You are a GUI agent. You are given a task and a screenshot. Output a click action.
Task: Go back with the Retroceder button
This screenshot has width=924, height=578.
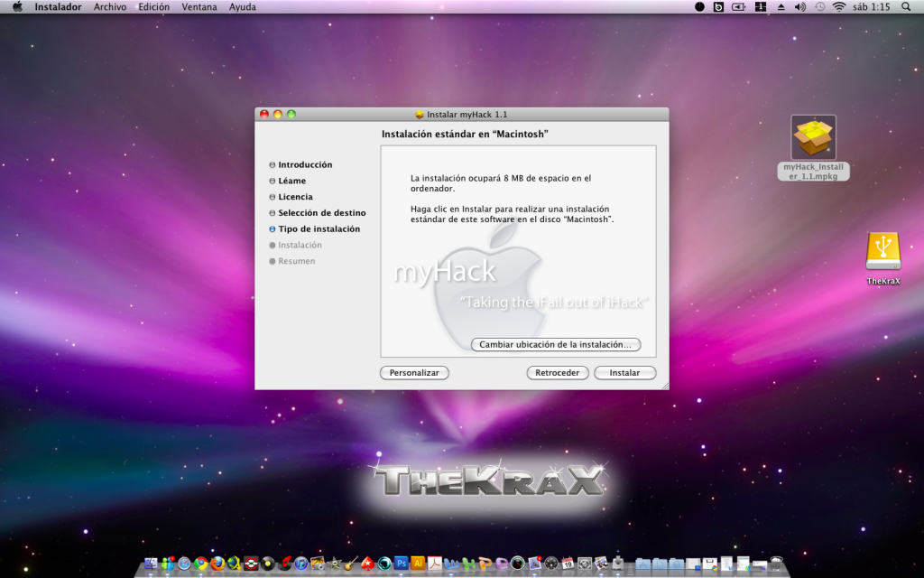point(557,373)
